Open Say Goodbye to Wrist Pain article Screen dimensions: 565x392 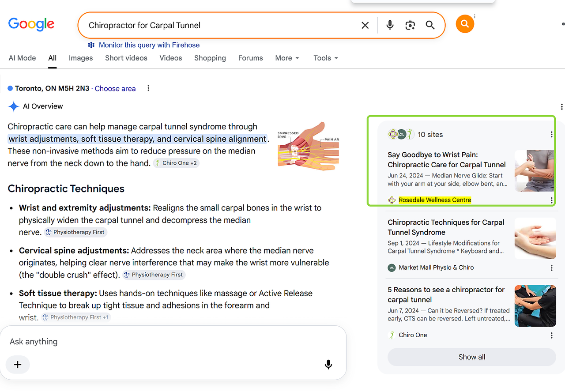point(447,160)
